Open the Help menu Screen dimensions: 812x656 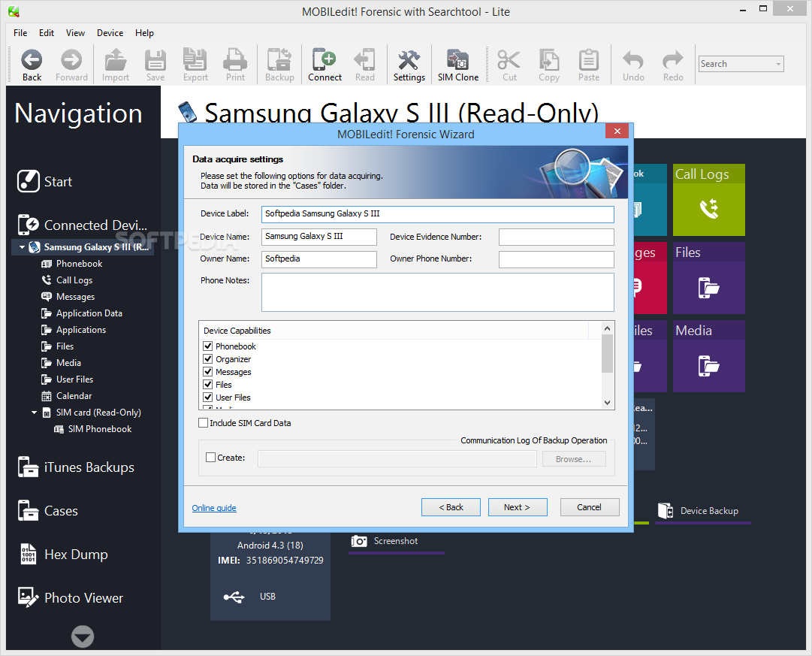tap(144, 32)
